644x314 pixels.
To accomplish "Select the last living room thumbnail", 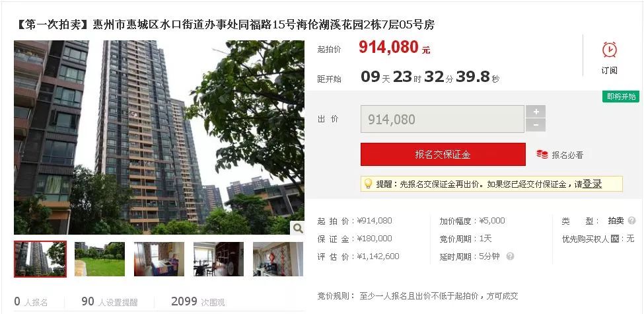I will [278, 259].
